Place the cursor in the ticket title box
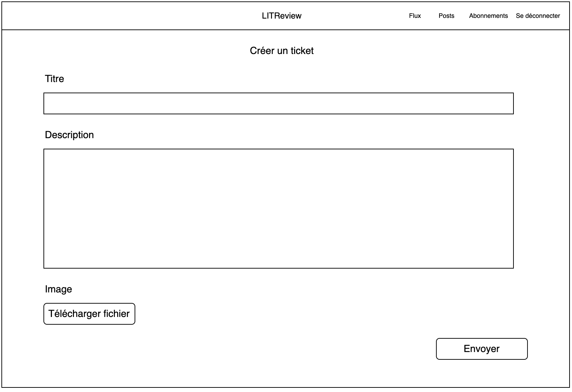 278,103
